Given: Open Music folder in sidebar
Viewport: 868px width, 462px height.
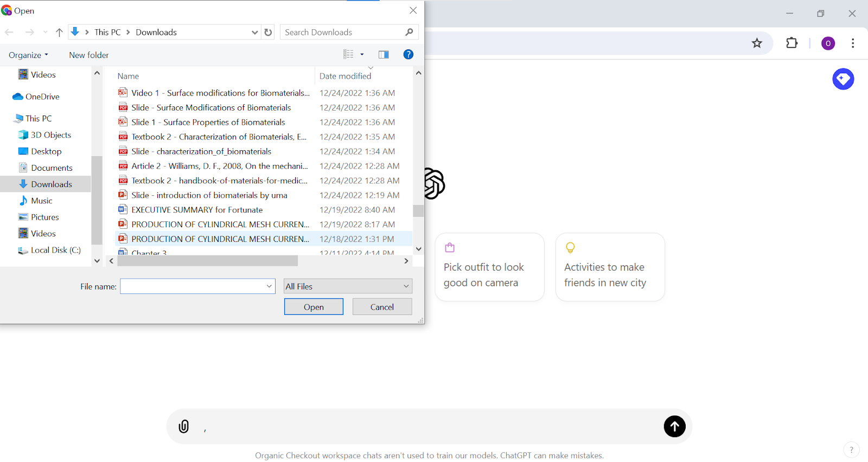Looking at the screenshot, I should (36, 201).
